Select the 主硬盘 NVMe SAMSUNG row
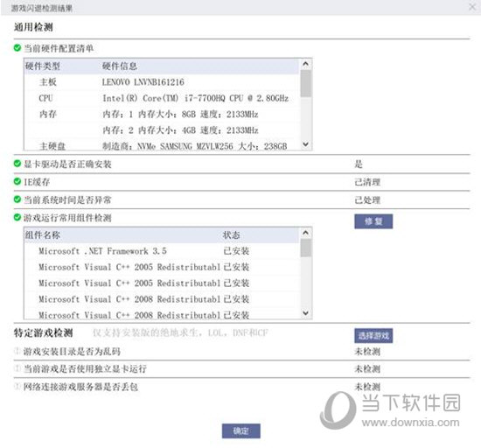This screenshot has height=448, width=481. pyautogui.click(x=162, y=145)
